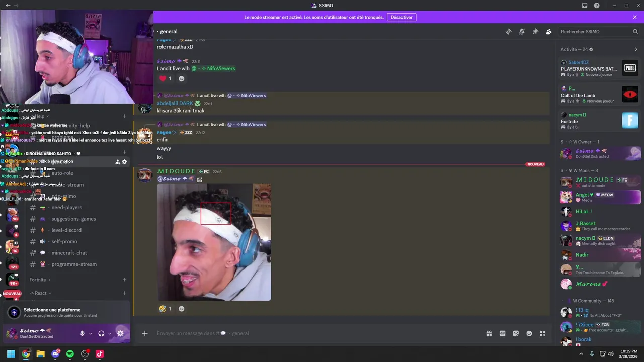Click the NifoViewers role mention in Ssimo's message
Image resolution: width=644 pixels, height=362 pixels.
pyautogui.click(x=213, y=68)
